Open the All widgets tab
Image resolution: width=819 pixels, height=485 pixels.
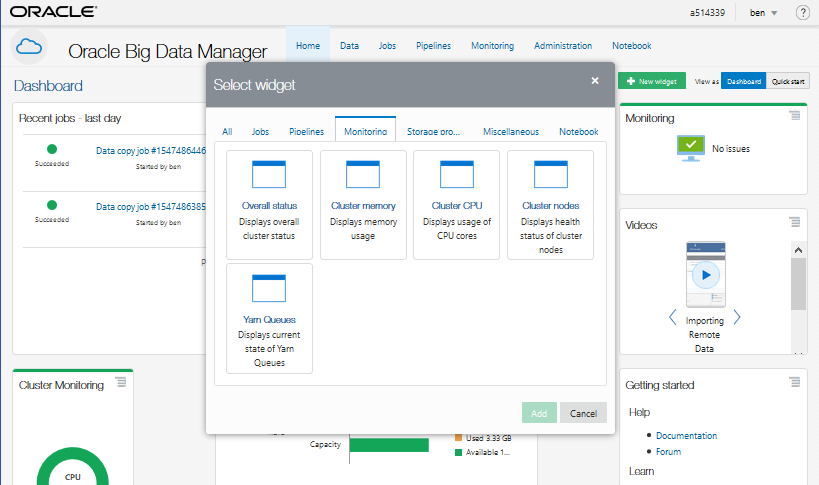227,132
